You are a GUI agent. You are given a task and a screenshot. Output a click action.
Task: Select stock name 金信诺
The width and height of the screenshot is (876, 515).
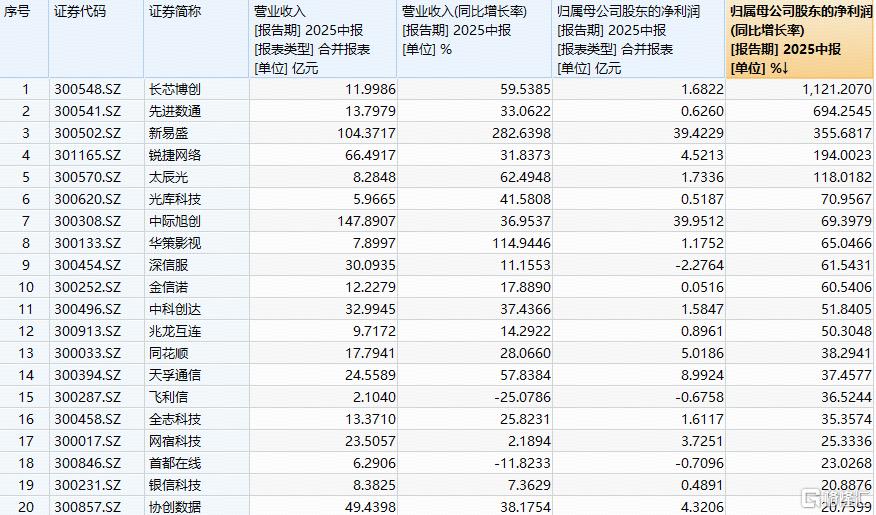point(169,288)
